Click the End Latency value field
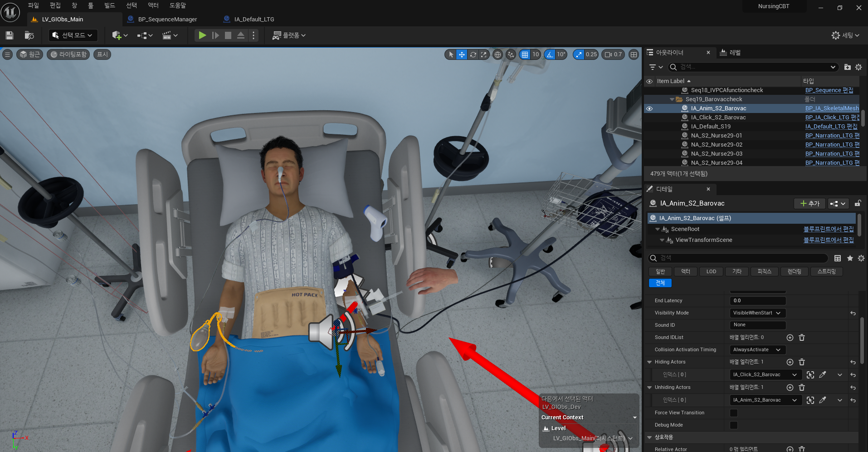Screen dimensions: 868x452 click(757, 301)
